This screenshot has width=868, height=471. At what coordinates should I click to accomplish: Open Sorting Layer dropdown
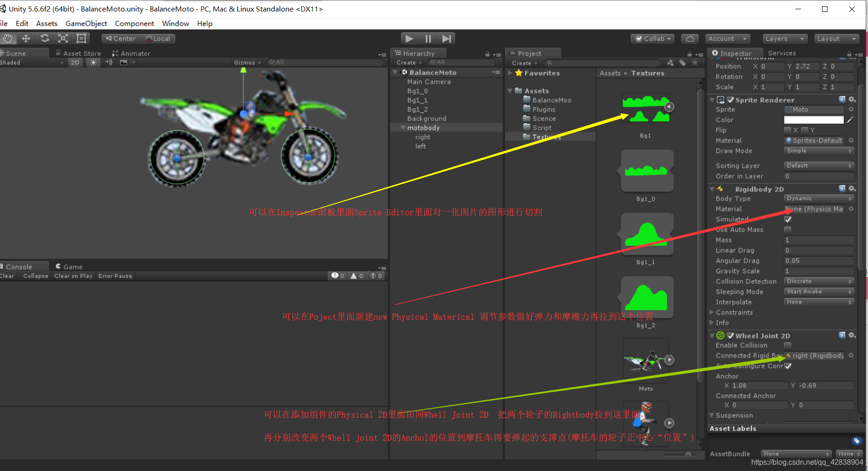tap(818, 166)
